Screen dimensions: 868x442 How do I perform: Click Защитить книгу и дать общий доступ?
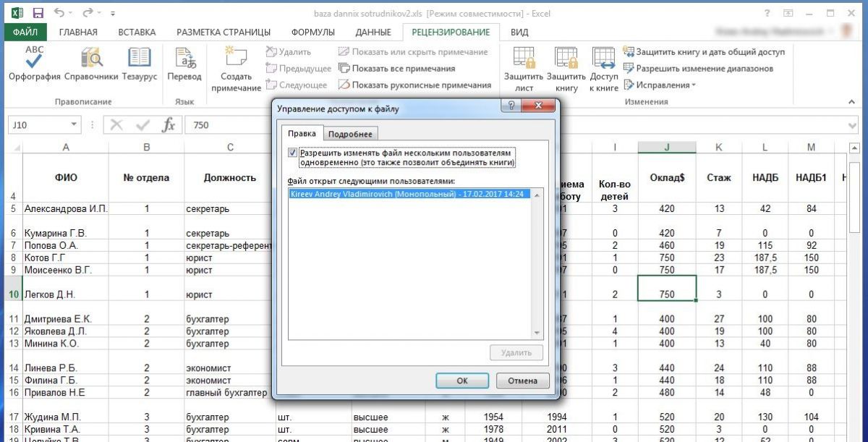tap(704, 52)
